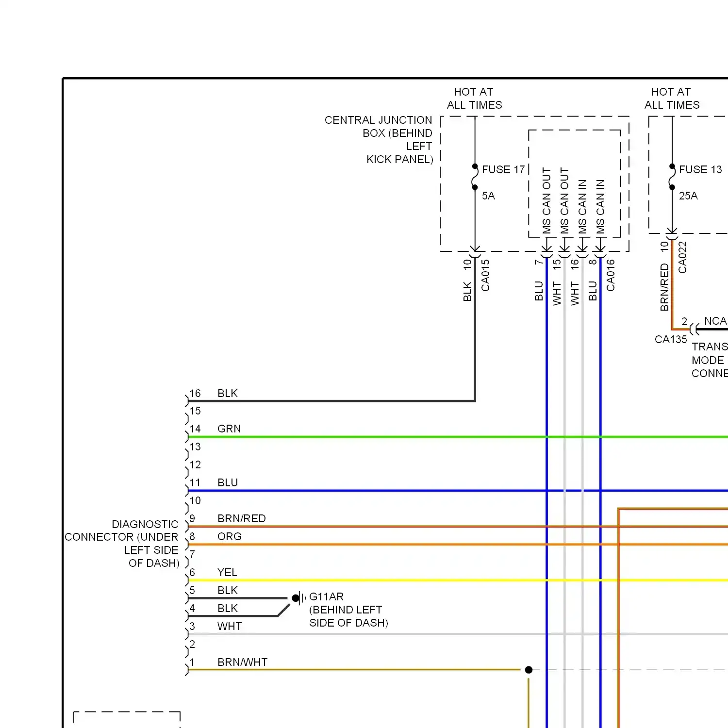Click HOT AT ALL TIMES above FUSE 13
This screenshot has width=728, height=728.
672,99
